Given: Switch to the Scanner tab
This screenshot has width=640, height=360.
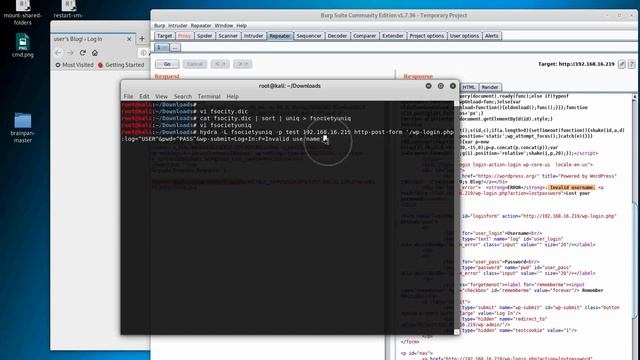Looking at the screenshot, I should tap(228, 36).
